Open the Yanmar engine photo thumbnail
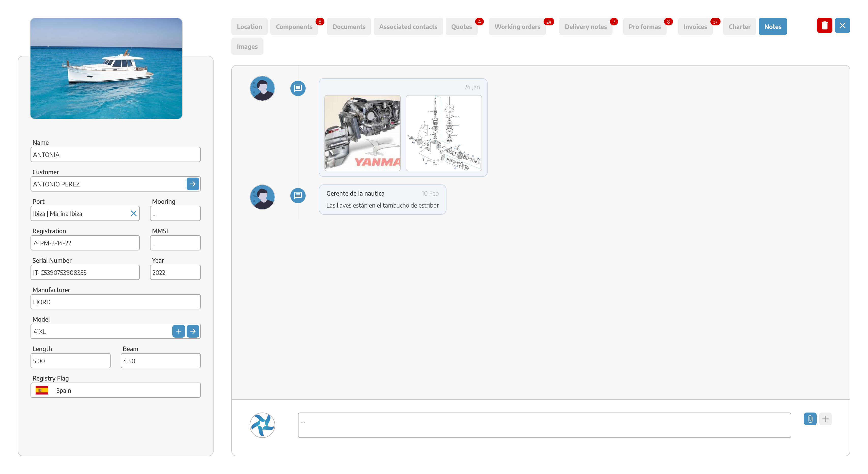 tap(362, 133)
